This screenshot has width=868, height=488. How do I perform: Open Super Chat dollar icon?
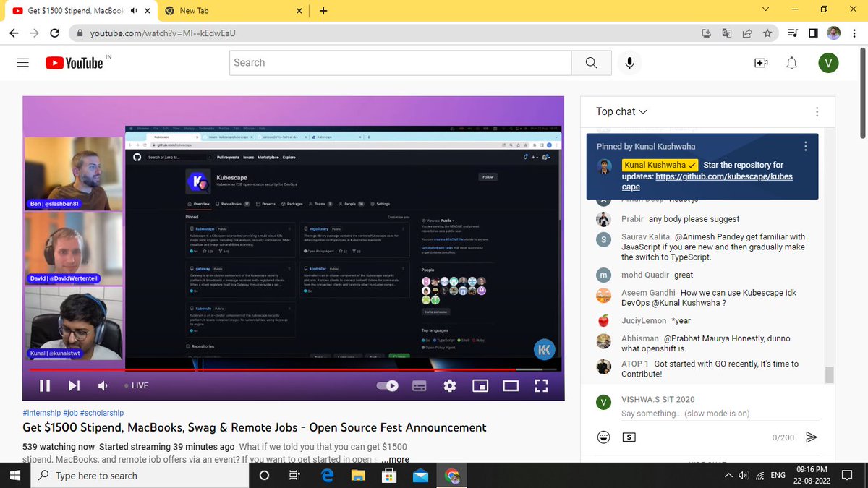tap(629, 437)
